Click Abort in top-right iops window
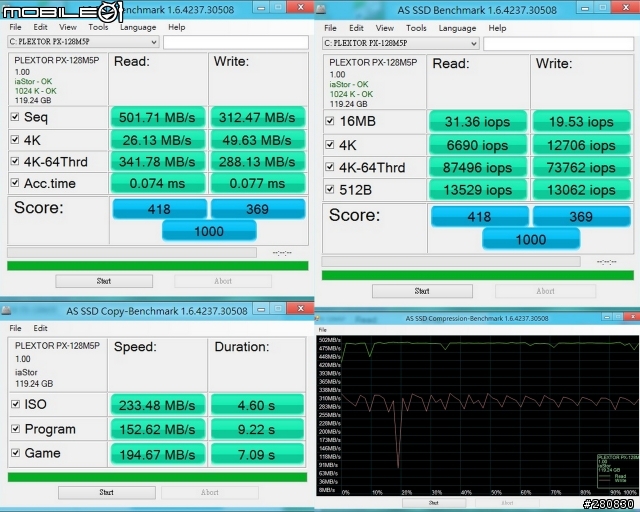The height and width of the screenshot is (512, 640). click(545, 291)
